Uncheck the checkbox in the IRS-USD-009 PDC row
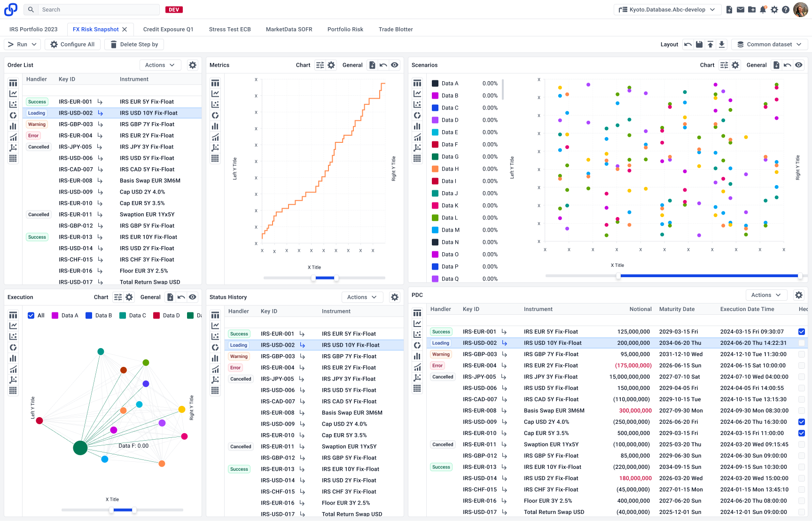Image resolution: width=812 pixels, height=521 pixels. click(802, 422)
